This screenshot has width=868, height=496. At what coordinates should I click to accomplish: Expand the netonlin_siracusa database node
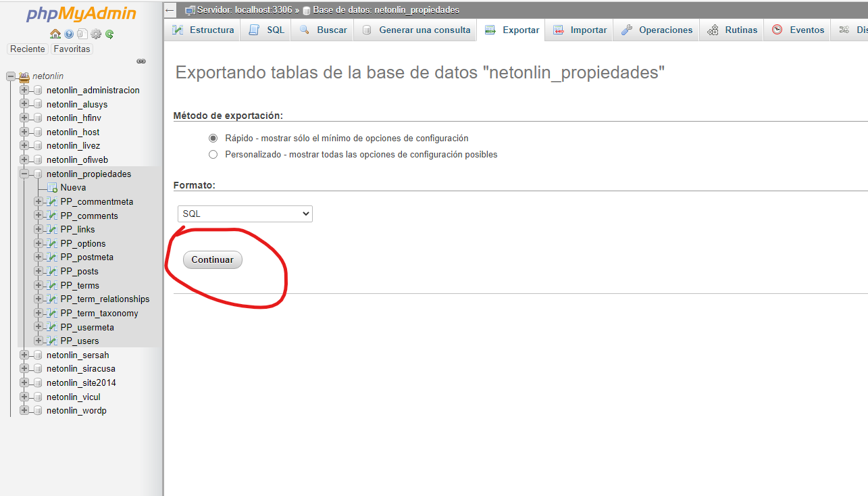(24, 368)
